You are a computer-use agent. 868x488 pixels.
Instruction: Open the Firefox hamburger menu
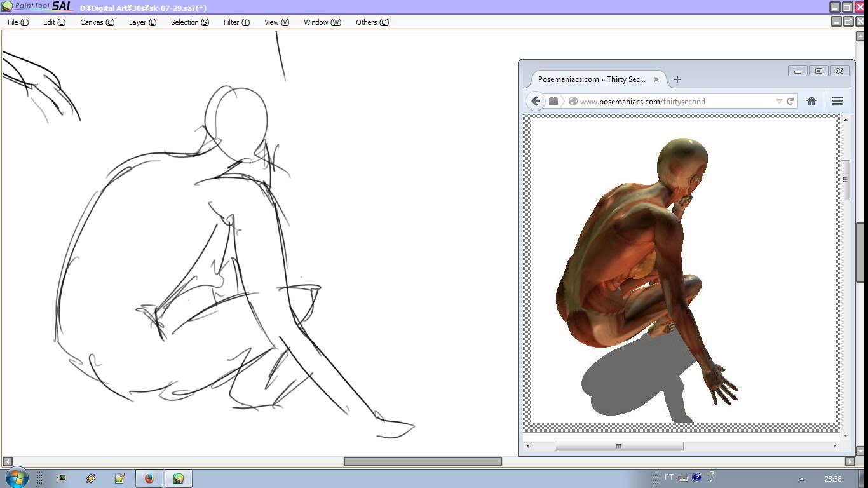[837, 100]
